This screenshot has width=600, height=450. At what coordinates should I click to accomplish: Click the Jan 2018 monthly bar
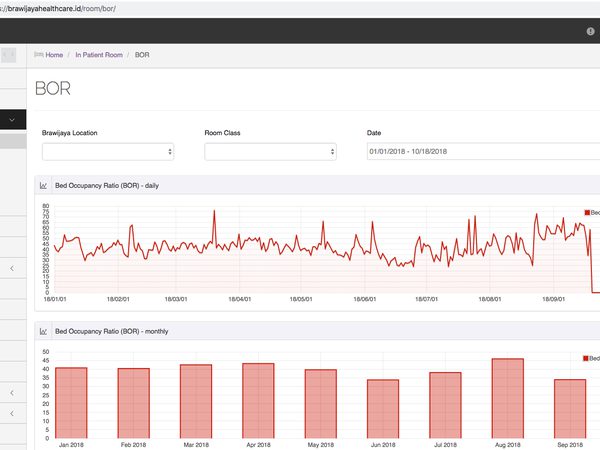pos(71,403)
